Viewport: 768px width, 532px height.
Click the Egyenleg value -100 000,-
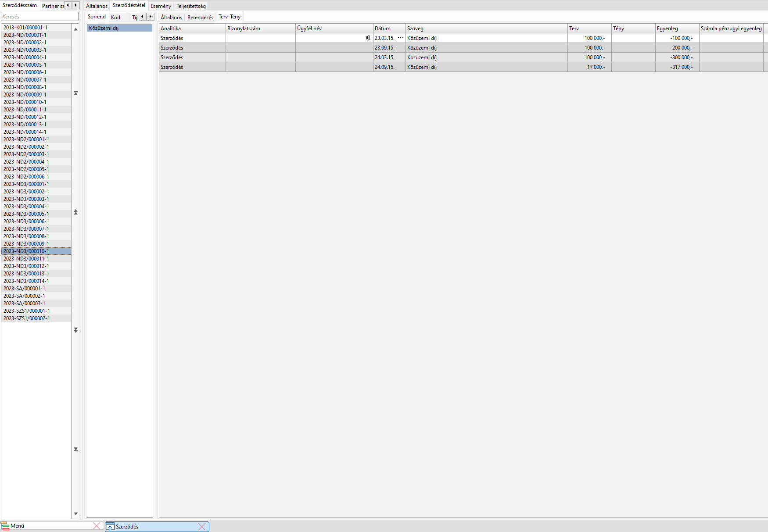(681, 38)
